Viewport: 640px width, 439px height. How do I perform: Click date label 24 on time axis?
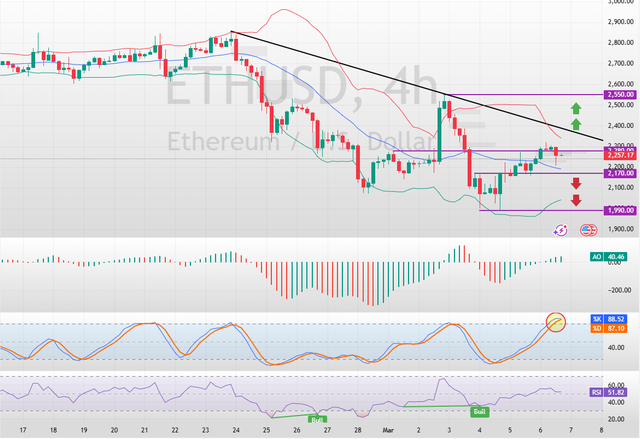click(x=236, y=430)
